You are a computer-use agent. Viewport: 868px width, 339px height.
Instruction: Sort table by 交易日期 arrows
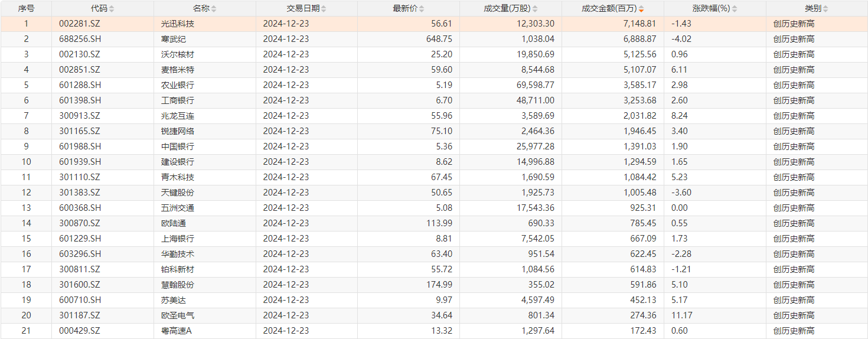324,9
